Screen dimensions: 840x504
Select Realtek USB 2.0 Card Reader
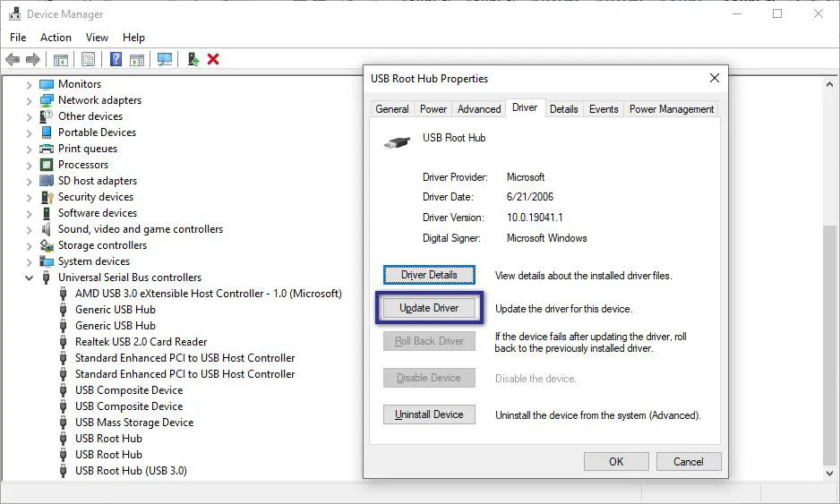click(x=141, y=342)
